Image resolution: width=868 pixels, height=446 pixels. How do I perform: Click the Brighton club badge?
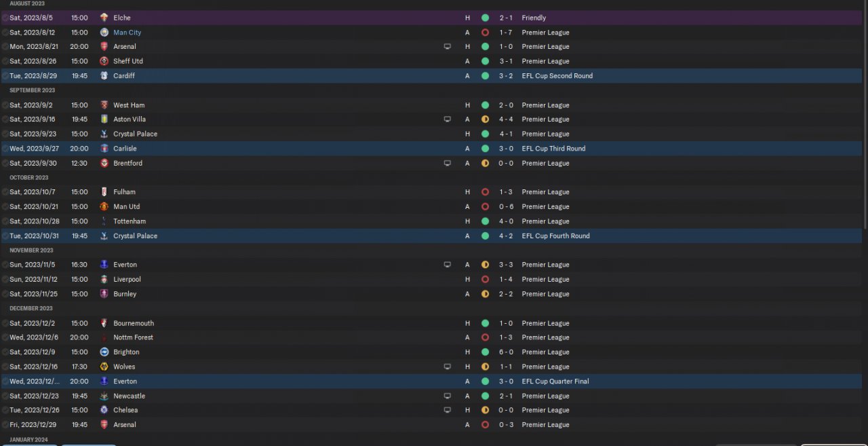tap(104, 352)
